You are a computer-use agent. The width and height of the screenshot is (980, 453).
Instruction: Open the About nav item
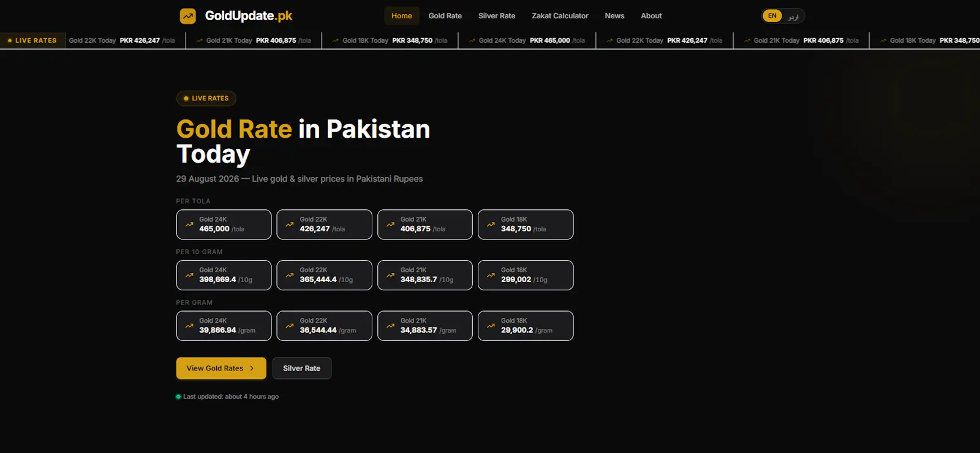coord(651,16)
